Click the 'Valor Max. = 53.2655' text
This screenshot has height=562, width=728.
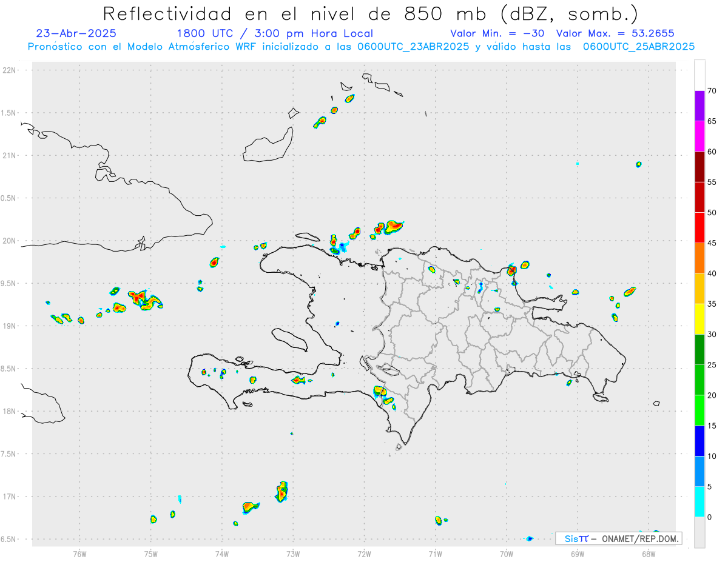(615, 33)
